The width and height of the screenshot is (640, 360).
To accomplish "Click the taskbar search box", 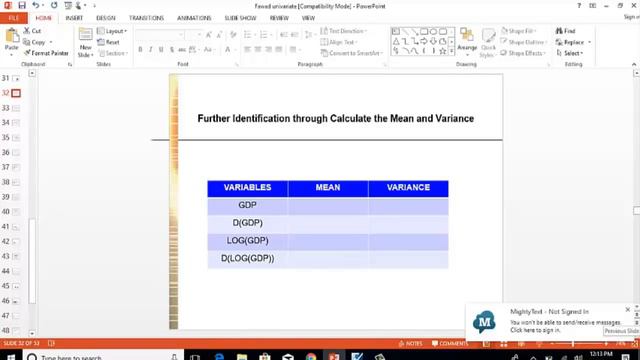I will [102, 357].
